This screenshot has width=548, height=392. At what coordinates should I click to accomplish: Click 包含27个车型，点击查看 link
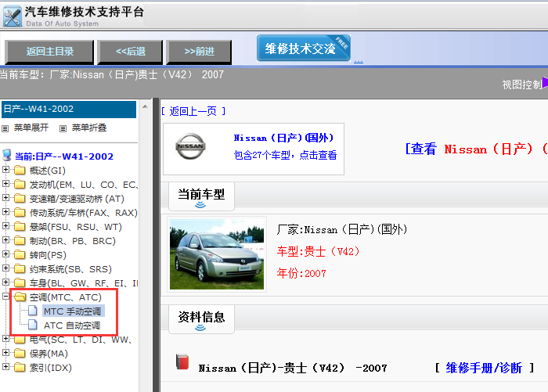coord(285,155)
